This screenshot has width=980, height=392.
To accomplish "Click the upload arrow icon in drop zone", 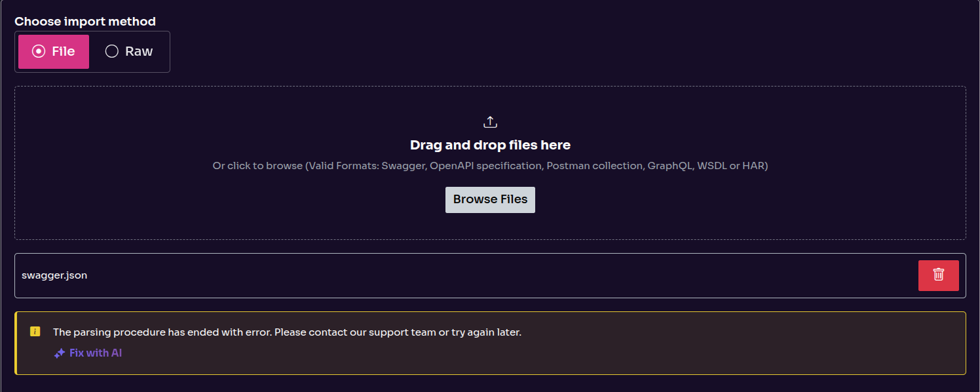I will click(490, 122).
